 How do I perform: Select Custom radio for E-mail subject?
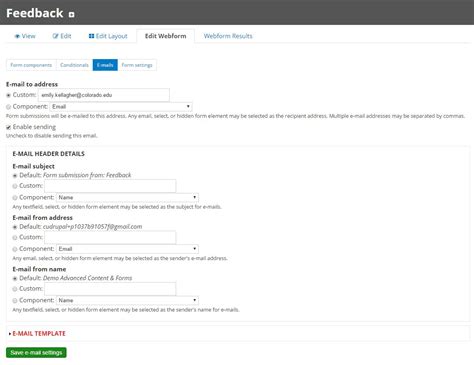point(15,186)
